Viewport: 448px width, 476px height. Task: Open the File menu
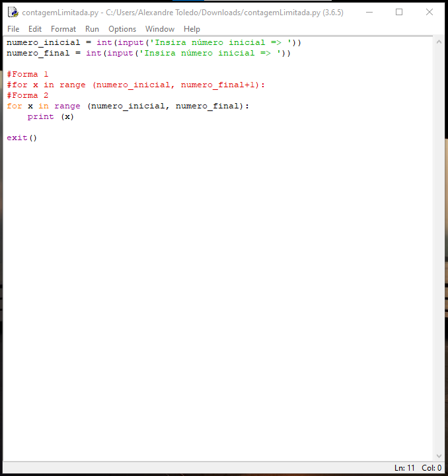(x=13, y=29)
